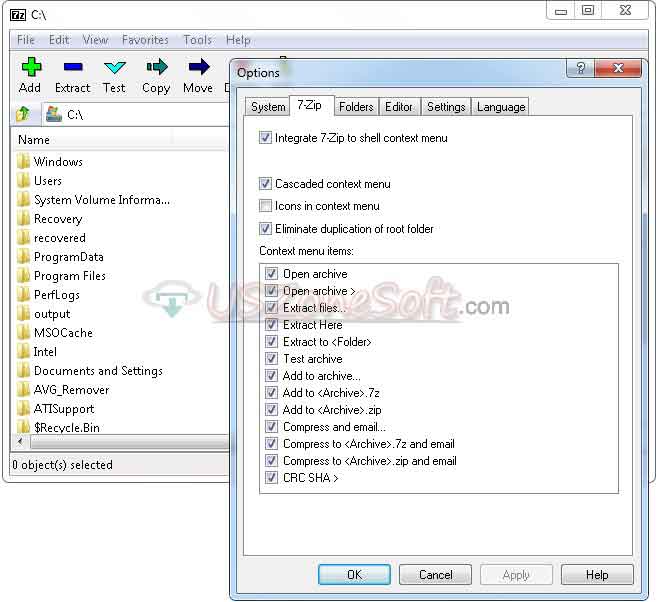Click the up-folder arrow icon
657x602 pixels.
pos(23,114)
